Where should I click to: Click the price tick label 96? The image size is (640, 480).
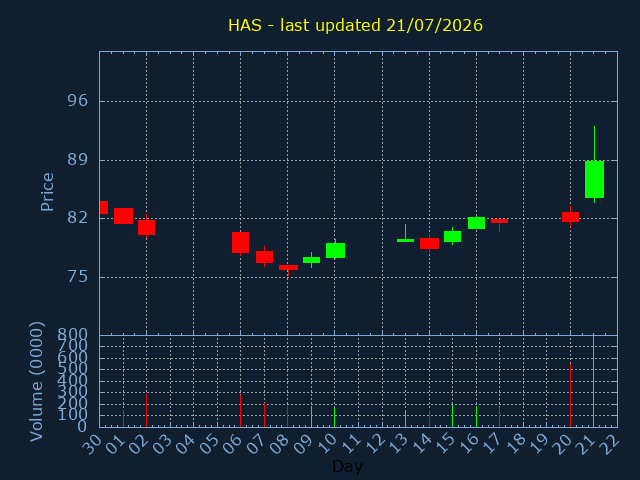coord(78,100)
